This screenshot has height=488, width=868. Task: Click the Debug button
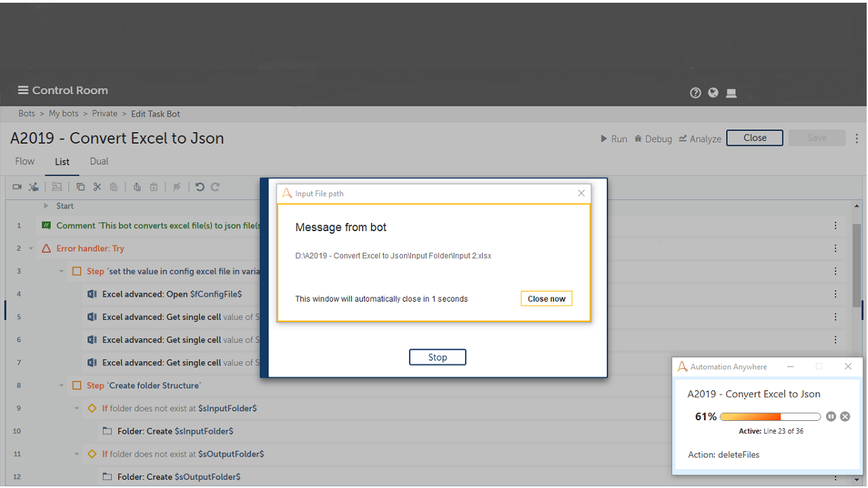pos(653,139)
